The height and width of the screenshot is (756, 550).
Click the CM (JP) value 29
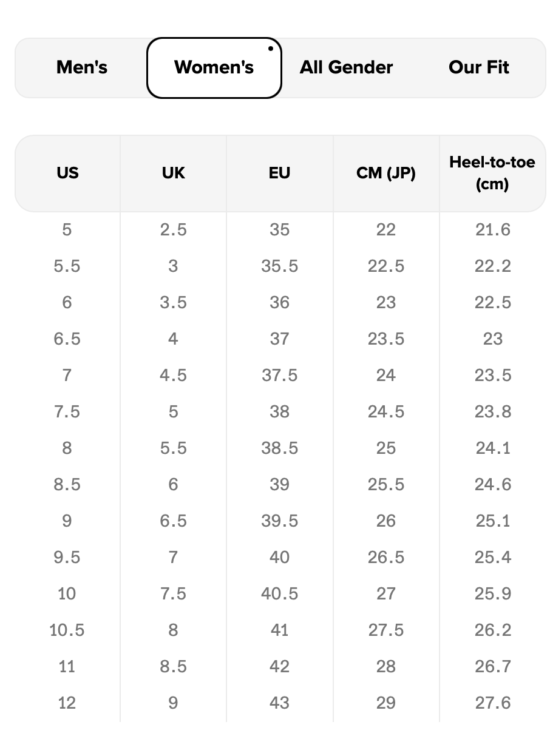pyautogui.click(x=385, y=703)
